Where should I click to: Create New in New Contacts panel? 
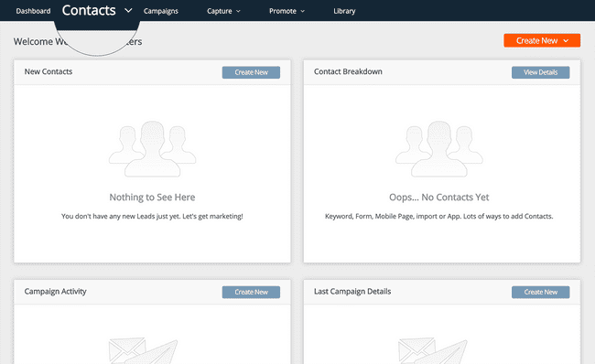pyautogui.click(x=251, y=72)
